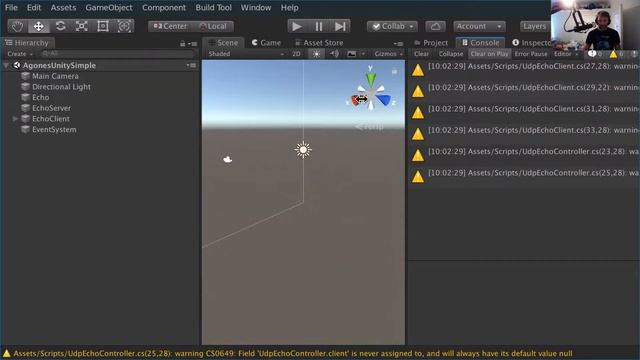Open the Account dropdown
The height and width of the screenshot is (360, 640).
[479, 27]
